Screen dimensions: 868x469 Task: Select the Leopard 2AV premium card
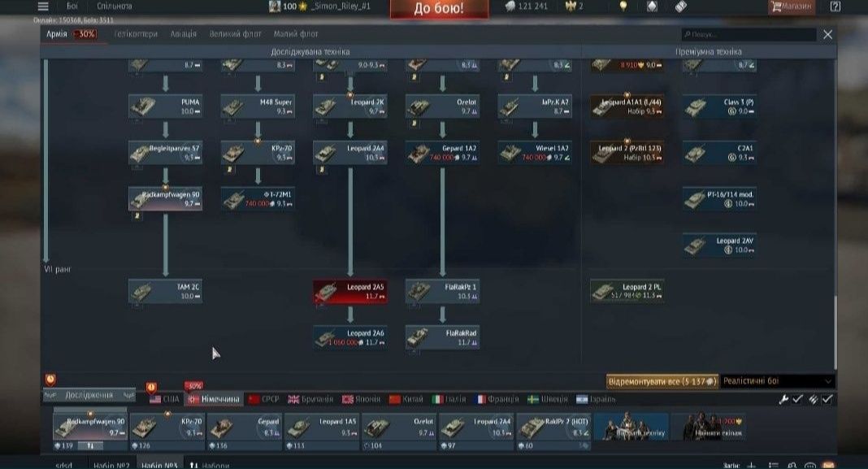point(719,245)
